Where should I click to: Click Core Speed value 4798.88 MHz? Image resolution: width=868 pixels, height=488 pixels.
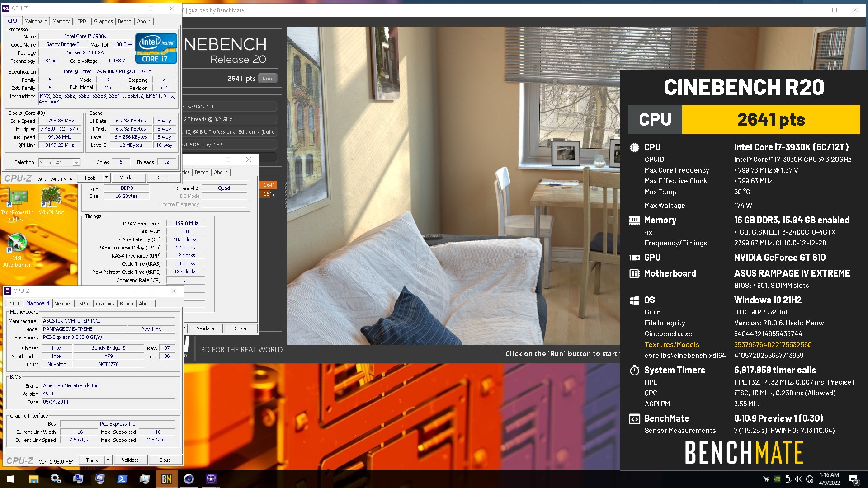coord(60,121)
